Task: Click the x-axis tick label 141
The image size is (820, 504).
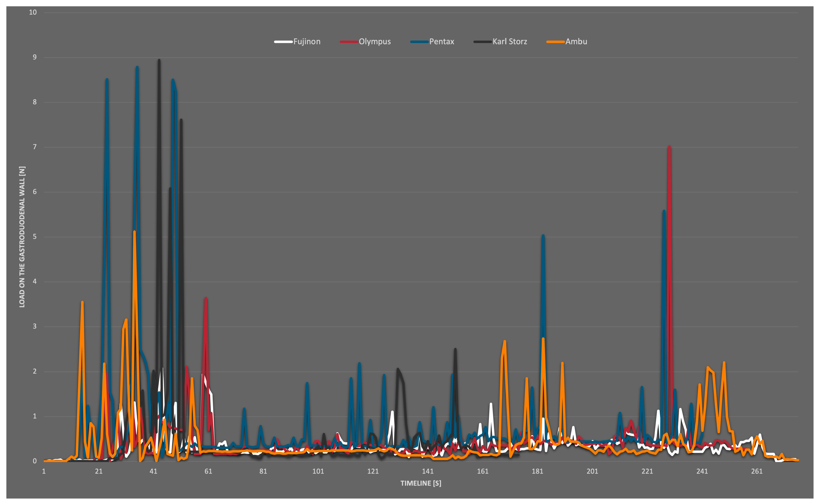Action: point(428,471)
